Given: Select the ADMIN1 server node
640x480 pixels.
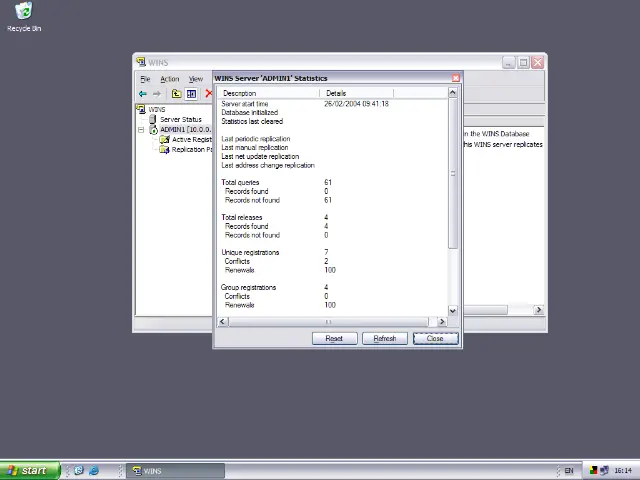Looking at the screenshot, I should (x=185, y=129).
